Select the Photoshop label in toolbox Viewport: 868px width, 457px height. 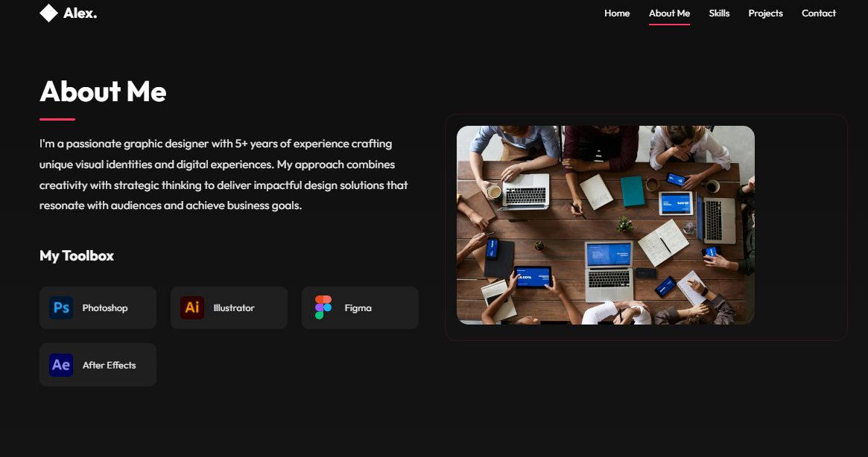(x=105, y=308)
